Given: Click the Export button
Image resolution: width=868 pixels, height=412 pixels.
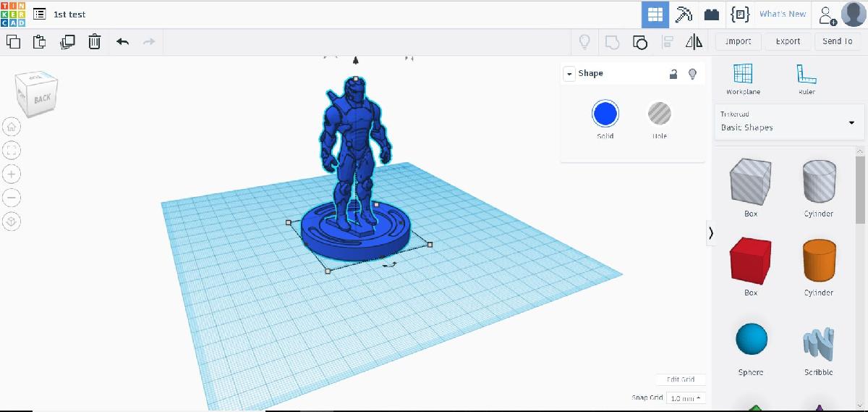Looking at the screenshot, I should 788,41.
